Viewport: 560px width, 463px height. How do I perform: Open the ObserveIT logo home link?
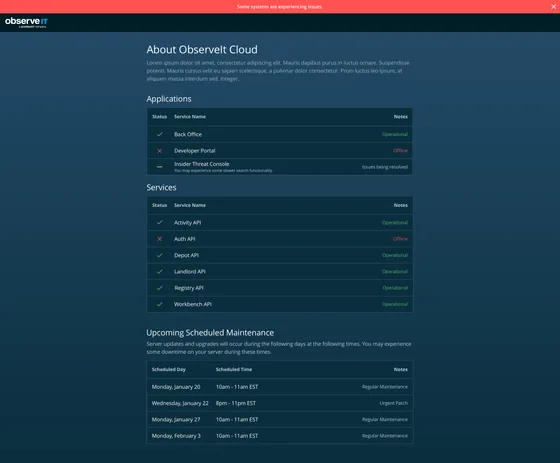(26, 22)
